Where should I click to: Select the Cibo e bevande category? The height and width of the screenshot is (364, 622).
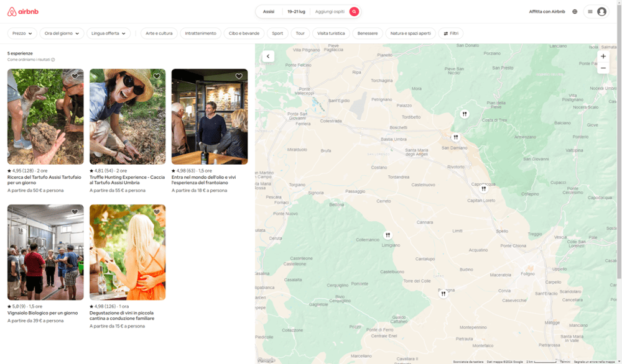[x=245, y=34]
